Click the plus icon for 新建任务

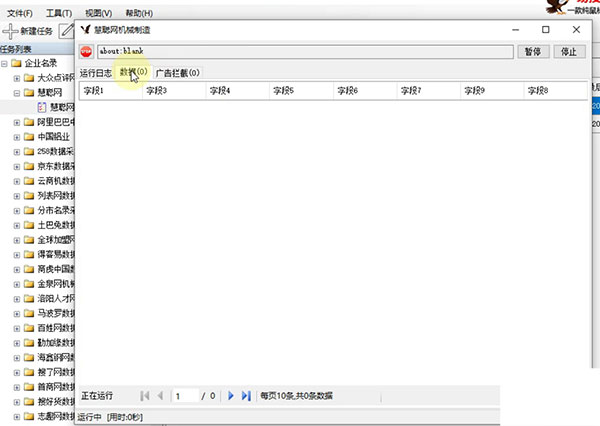click(10, 31)
